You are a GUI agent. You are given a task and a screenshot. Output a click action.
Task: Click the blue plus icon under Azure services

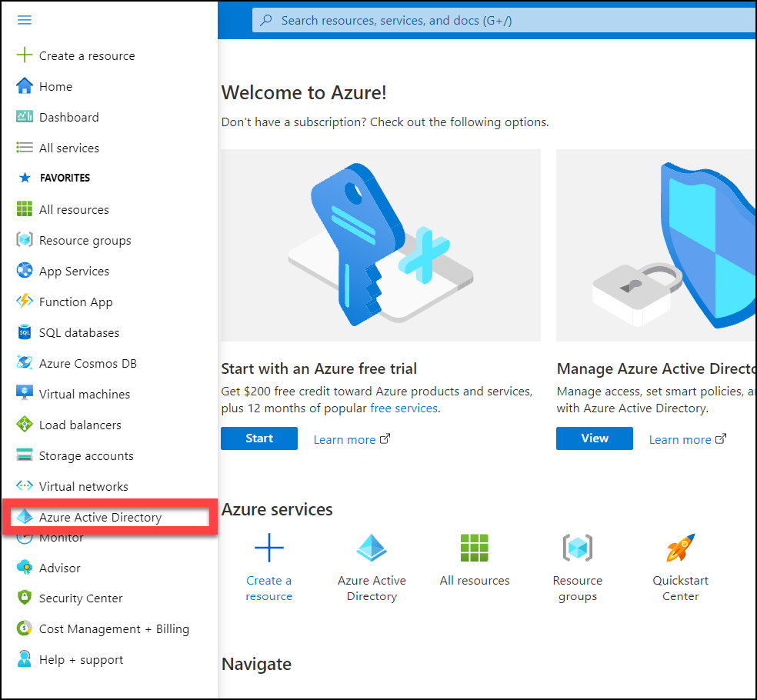click(x=269, y=548)
